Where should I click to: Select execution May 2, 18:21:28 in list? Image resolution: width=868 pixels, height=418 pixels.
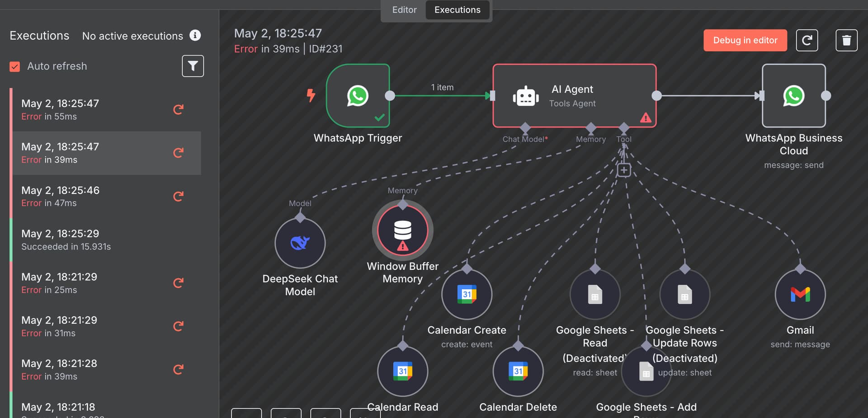[106, 370]
